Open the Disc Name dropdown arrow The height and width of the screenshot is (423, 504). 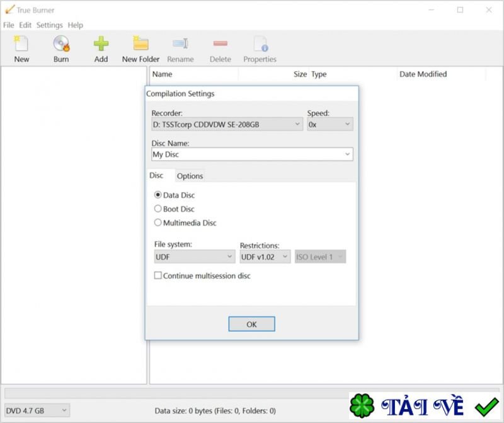pyautogui.click(x=348, y=154)
